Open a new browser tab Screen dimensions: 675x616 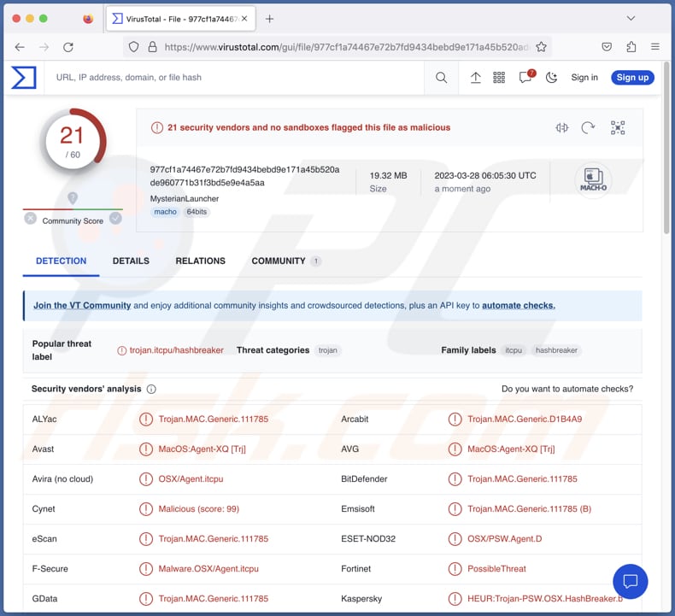tap(269, 19)
